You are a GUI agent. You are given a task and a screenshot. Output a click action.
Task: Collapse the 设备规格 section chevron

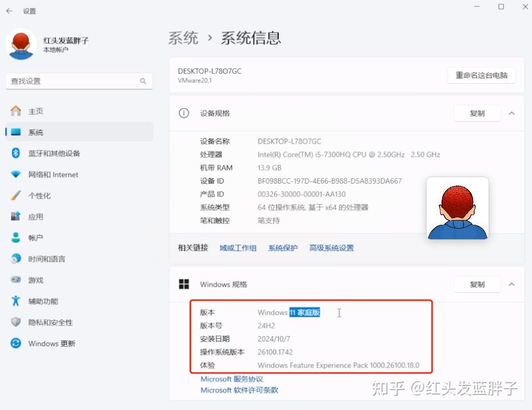[x=512, y=113]
